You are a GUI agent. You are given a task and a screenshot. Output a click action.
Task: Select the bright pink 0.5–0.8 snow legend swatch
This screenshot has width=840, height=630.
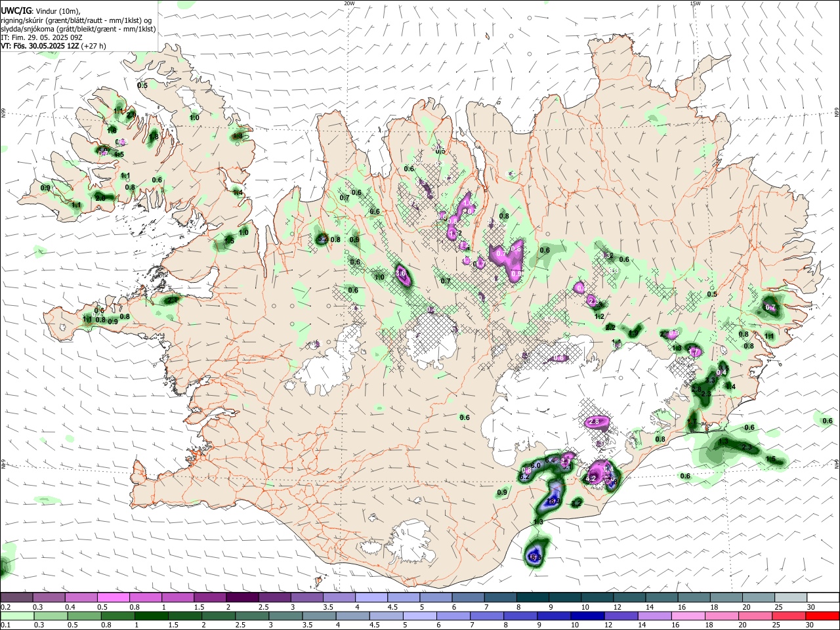(113, 598)
